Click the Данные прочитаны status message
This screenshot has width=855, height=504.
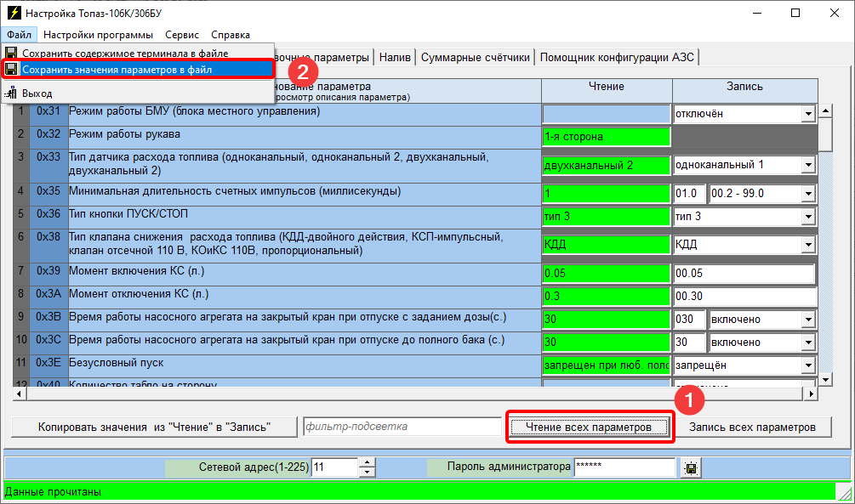53,491
